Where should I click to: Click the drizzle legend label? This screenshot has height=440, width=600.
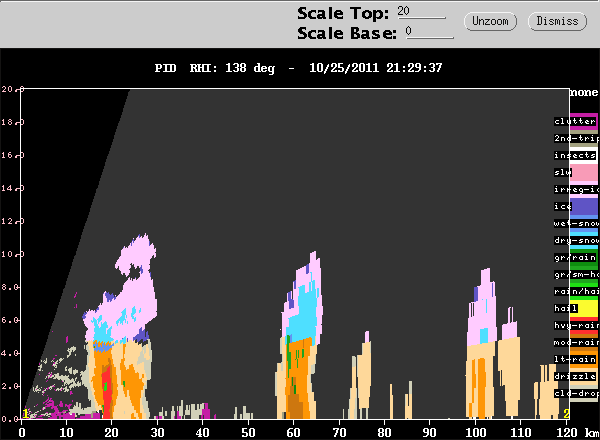[x=575, y=376]
